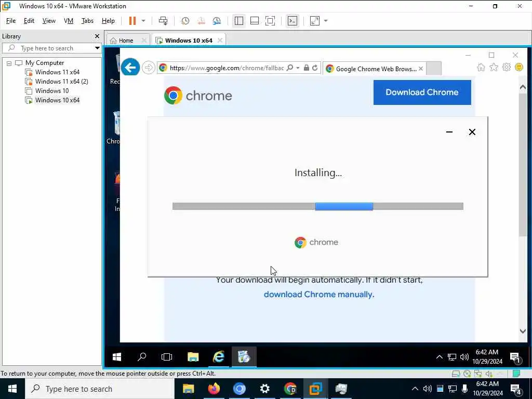This screenshot has width=532, height=399.
Task: Open the IE tools gear icon
Action: (506, 67)
